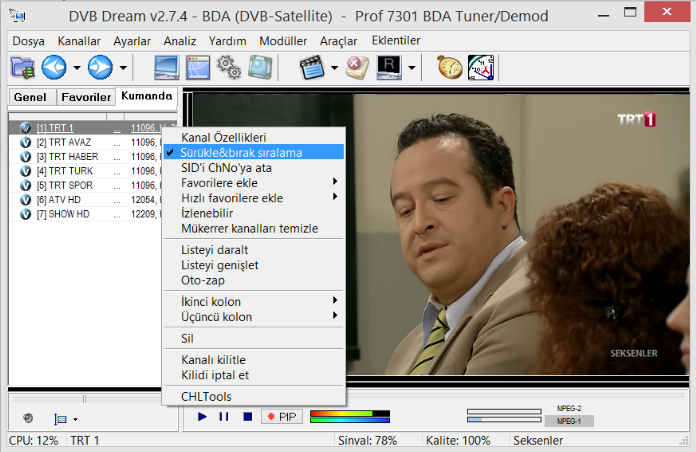Select TRT HABER channel row

[85, 156]
